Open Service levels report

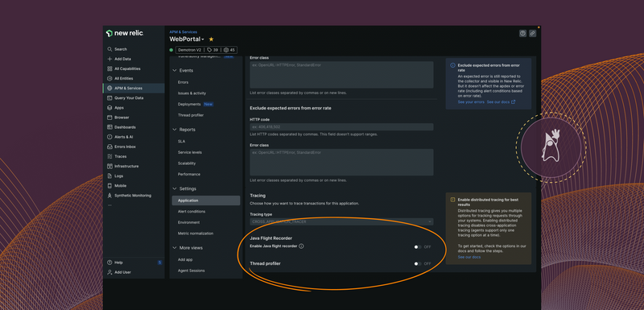coord(190,152)
